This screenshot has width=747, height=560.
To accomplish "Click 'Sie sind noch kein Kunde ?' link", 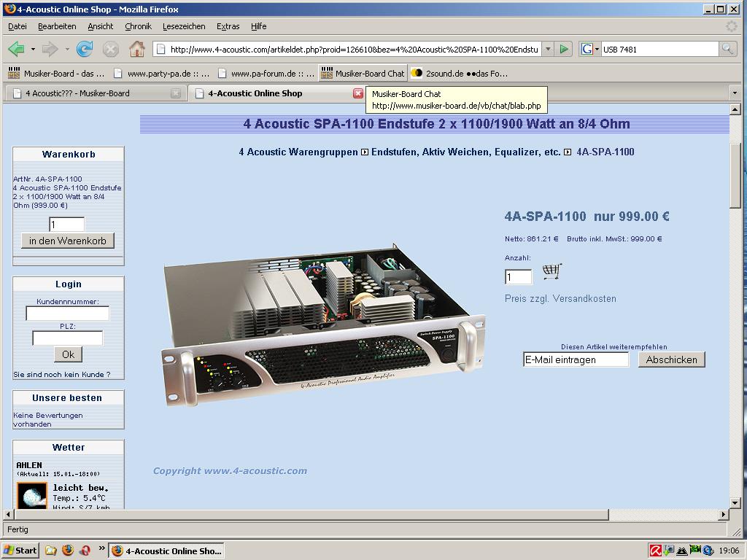I will (x=62, y=374).
